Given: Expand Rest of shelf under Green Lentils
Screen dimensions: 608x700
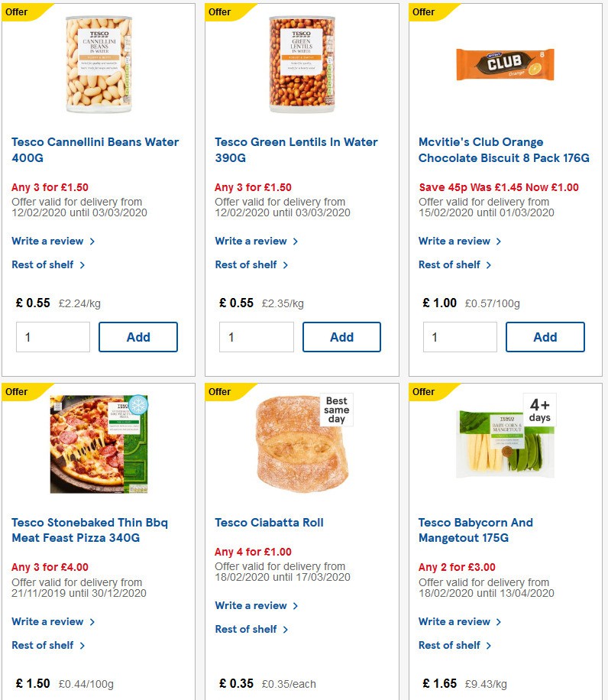Looking at the screenshot, I should point(247,264).
